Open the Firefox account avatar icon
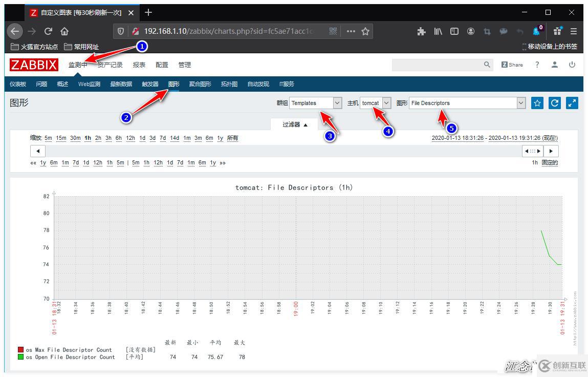 [x=471, y=32]
